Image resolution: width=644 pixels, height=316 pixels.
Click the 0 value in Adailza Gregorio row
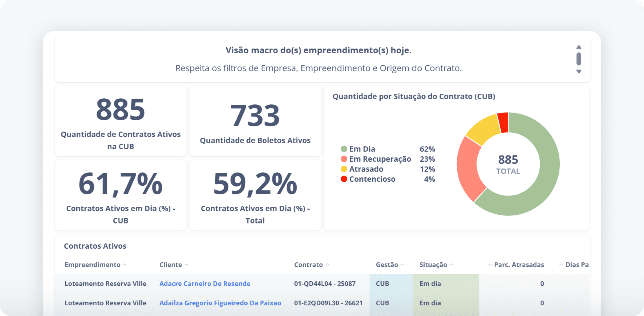(x=542, y=303)
